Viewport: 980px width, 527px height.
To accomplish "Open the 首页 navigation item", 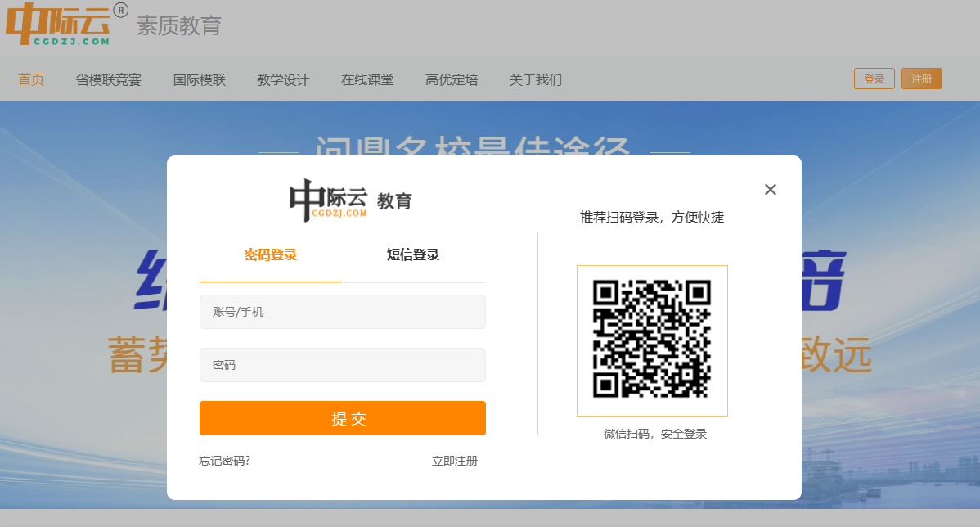I will [30, 79].
